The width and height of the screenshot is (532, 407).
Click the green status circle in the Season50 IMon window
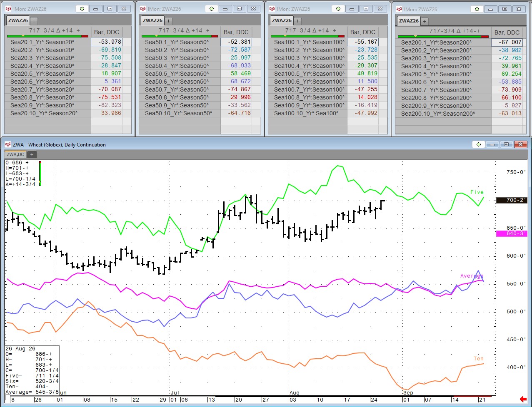(x=212, y=9)
